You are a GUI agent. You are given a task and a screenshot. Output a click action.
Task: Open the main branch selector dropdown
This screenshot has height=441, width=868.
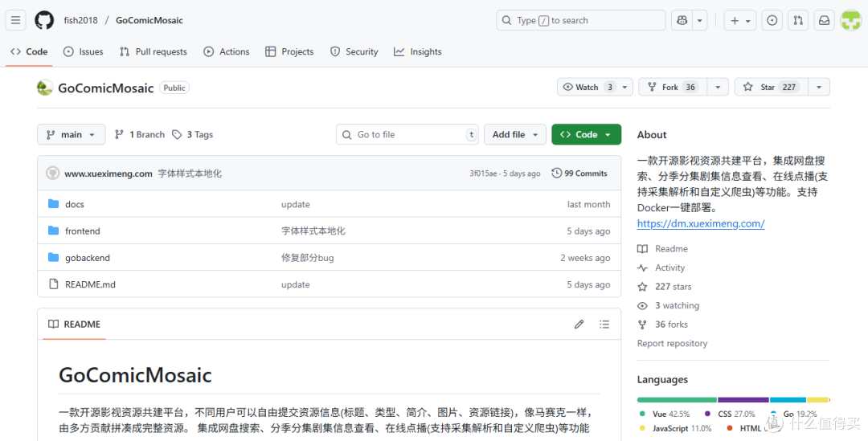click(x=72, y=134)
